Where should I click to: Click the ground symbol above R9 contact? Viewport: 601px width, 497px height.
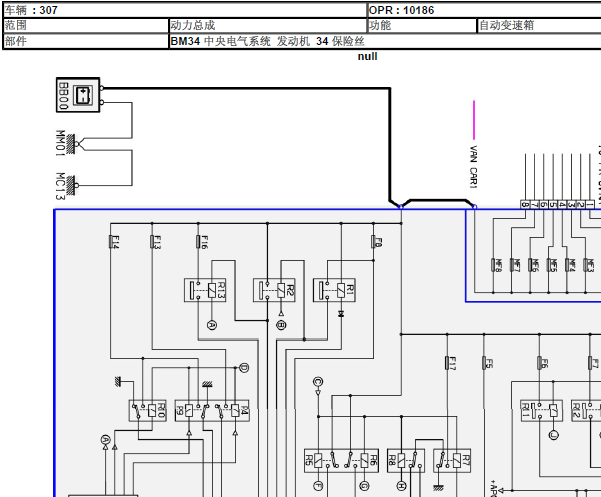click(x=207, y=383)
